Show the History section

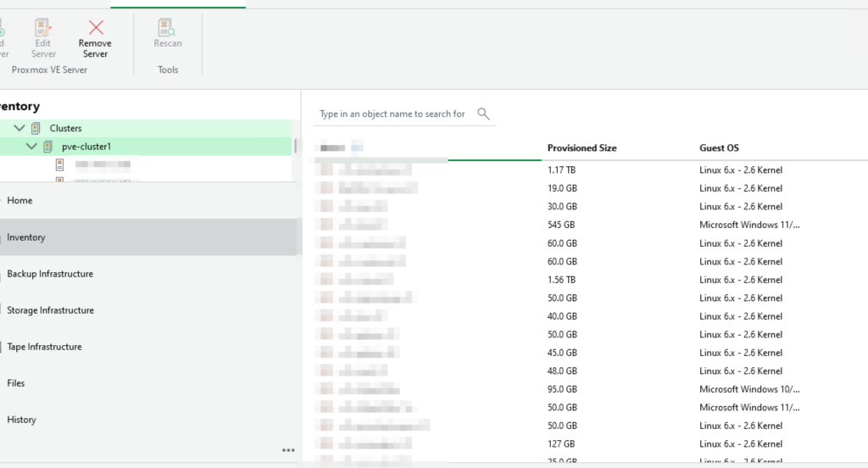21,420
